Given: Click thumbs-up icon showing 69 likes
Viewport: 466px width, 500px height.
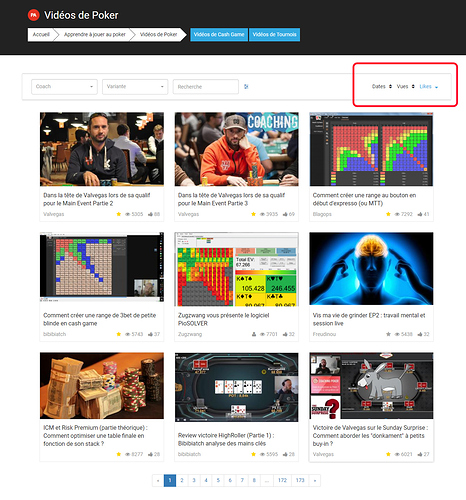Looking at the screenshot, I should point(285,214).
